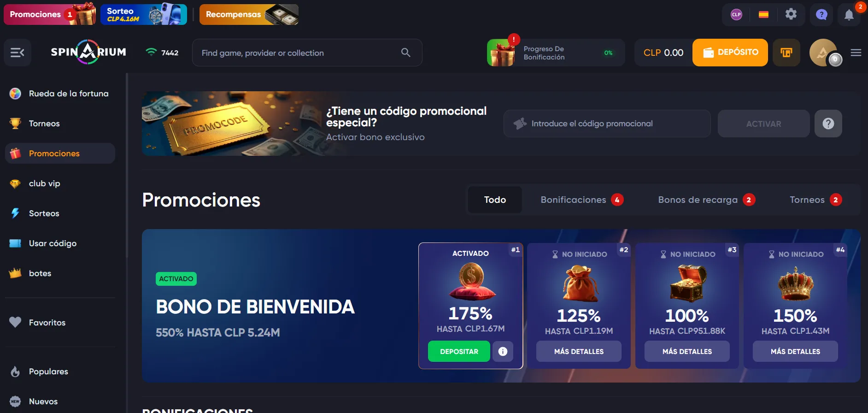Select the Torneos filter tab
Viewport: 868px width, 413px height.
815,200
